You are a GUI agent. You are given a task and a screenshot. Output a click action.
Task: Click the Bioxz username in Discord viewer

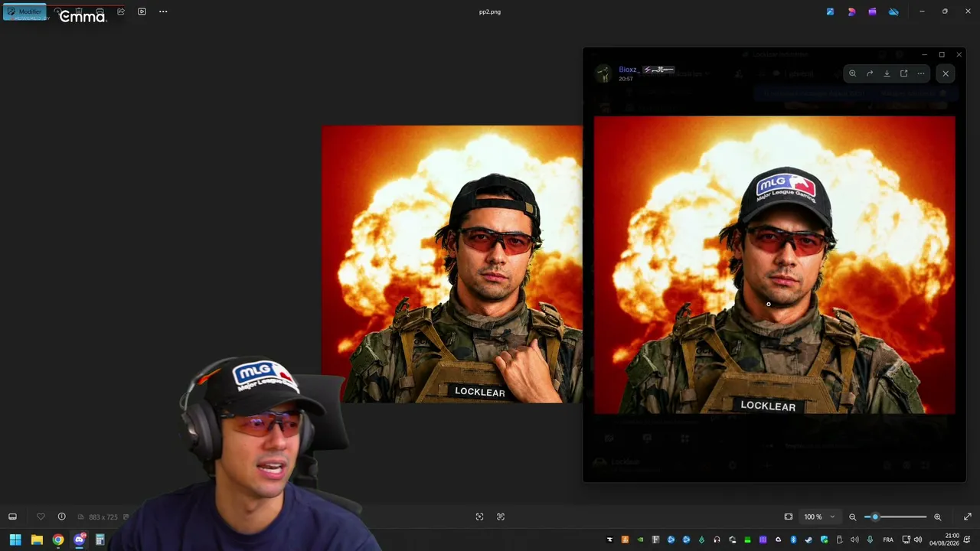628,70
